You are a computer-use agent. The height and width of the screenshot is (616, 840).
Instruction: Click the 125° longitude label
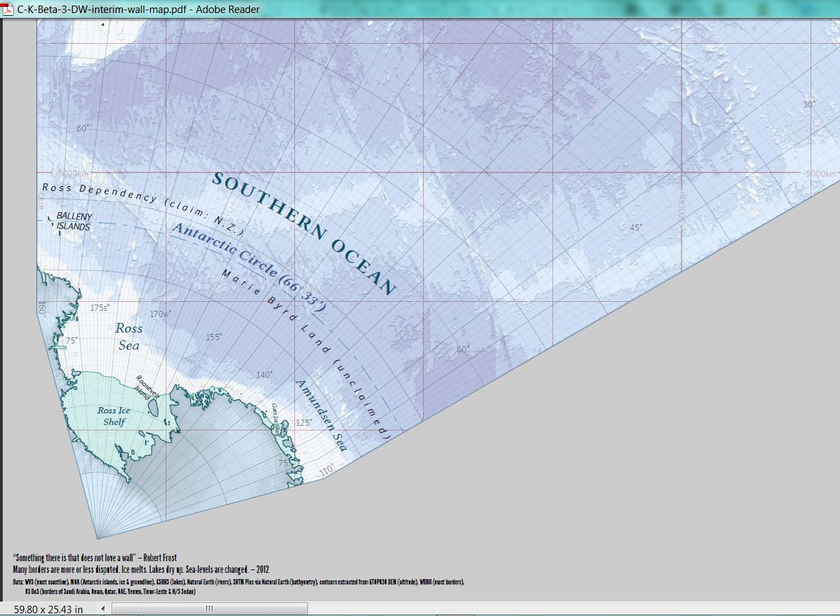tap(304, 422)
